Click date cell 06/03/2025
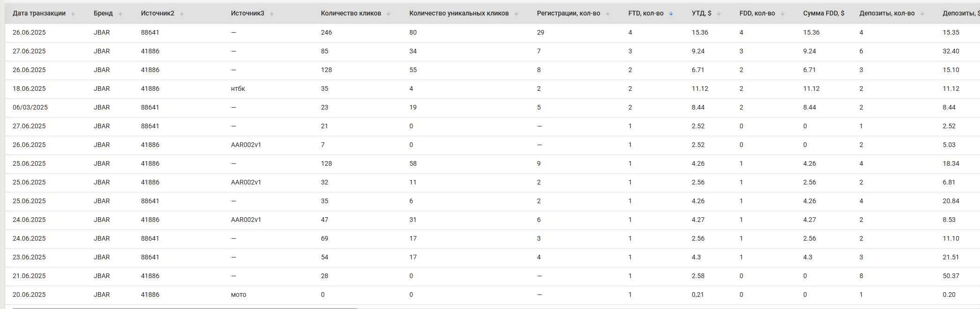The image size is (980, 309). coord(30,107)
